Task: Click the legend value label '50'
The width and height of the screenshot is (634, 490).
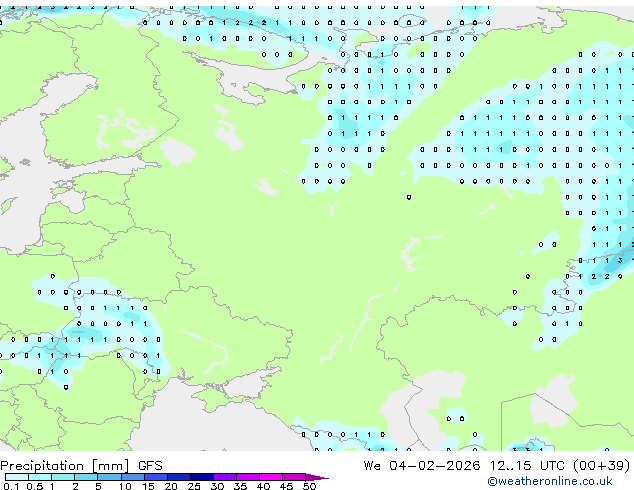Action: point(309,486)
